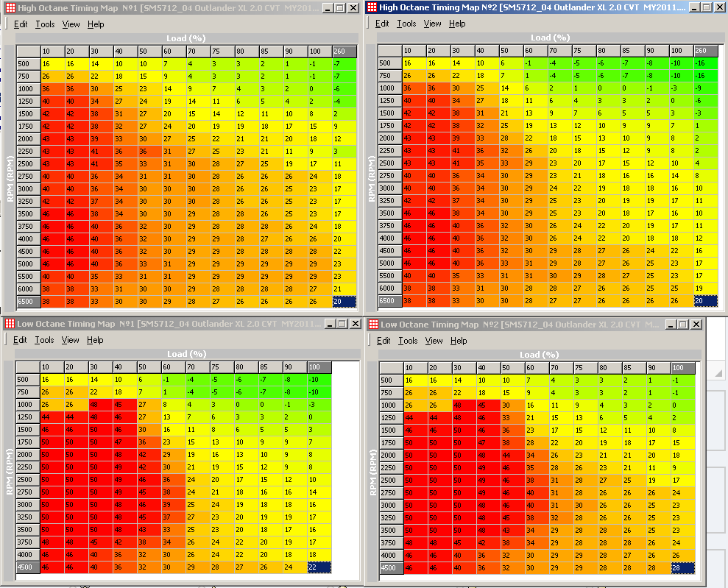Maximize the Low Octane Timing Map №2 window
This screenshot has width=728, height=588.
(681, 324)
